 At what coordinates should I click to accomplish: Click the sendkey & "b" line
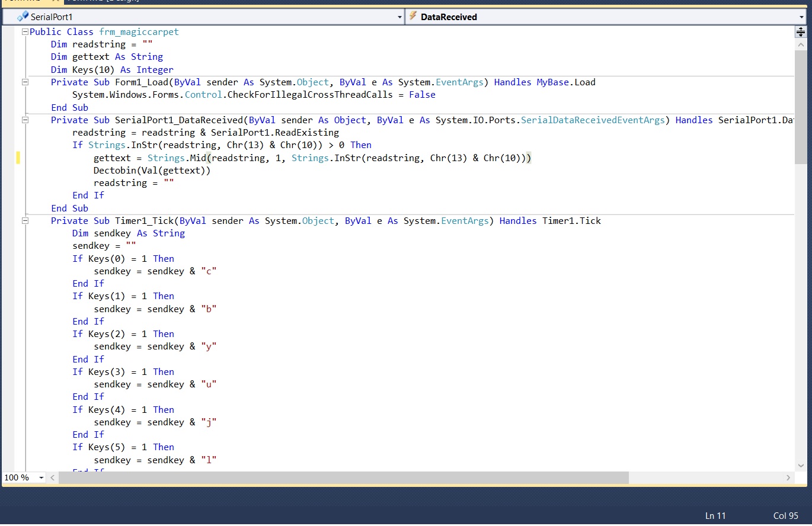pos(155,309)
